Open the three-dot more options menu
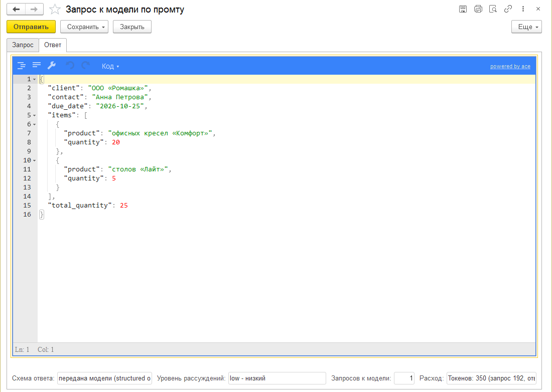 point(523,9)
